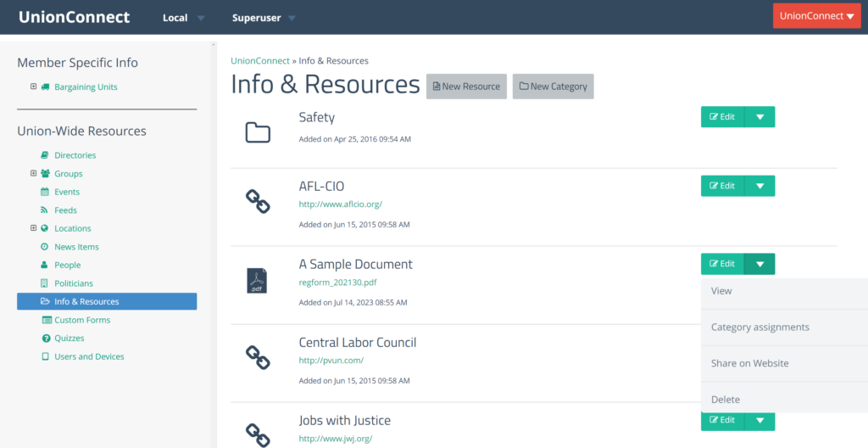Click the Jobs with Justice link icon
Screen dimensions: 868x448
(x=258, y=435)
